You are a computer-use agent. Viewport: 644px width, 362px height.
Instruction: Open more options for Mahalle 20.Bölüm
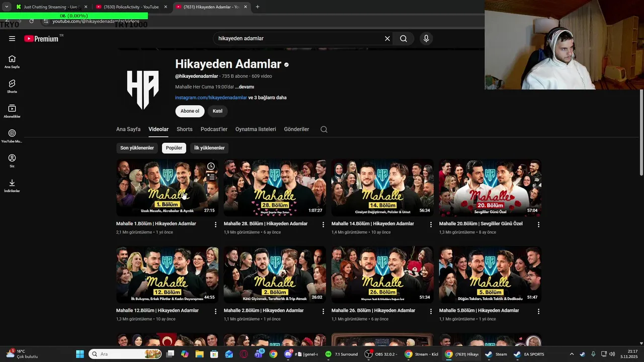coord(538,225)
